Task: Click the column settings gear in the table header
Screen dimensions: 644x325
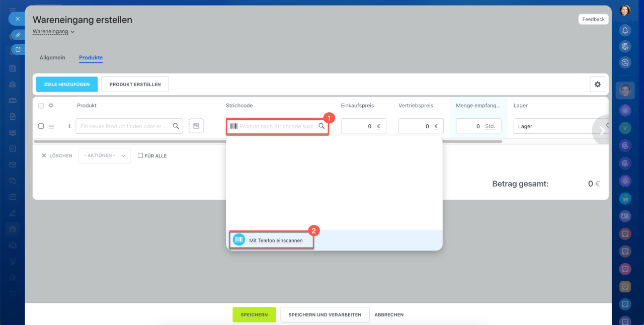Action: 51,106
